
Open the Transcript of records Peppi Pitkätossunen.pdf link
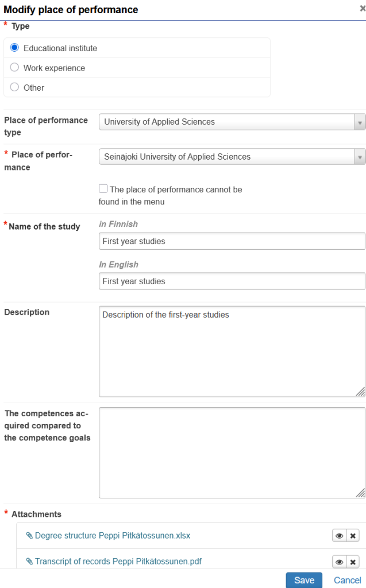[118, 562]
